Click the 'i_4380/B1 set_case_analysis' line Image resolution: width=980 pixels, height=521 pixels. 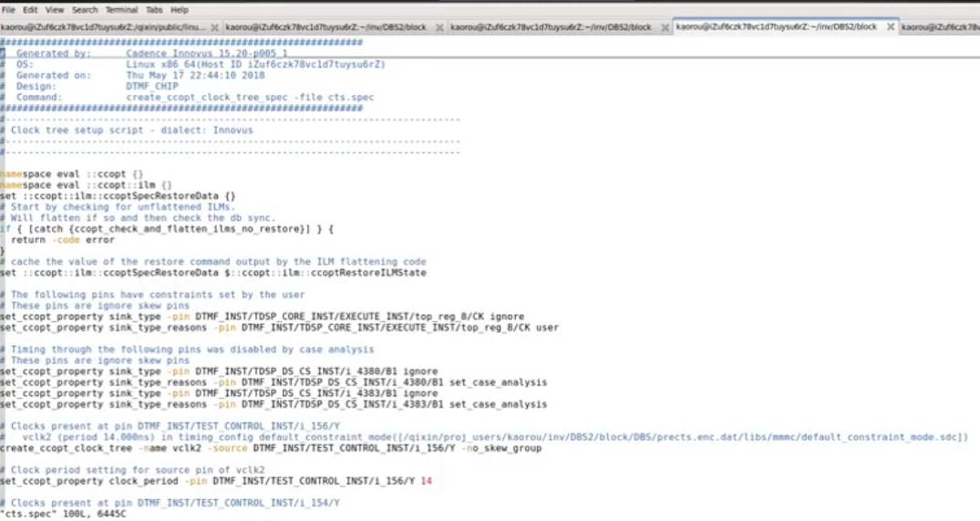[273, 382]
